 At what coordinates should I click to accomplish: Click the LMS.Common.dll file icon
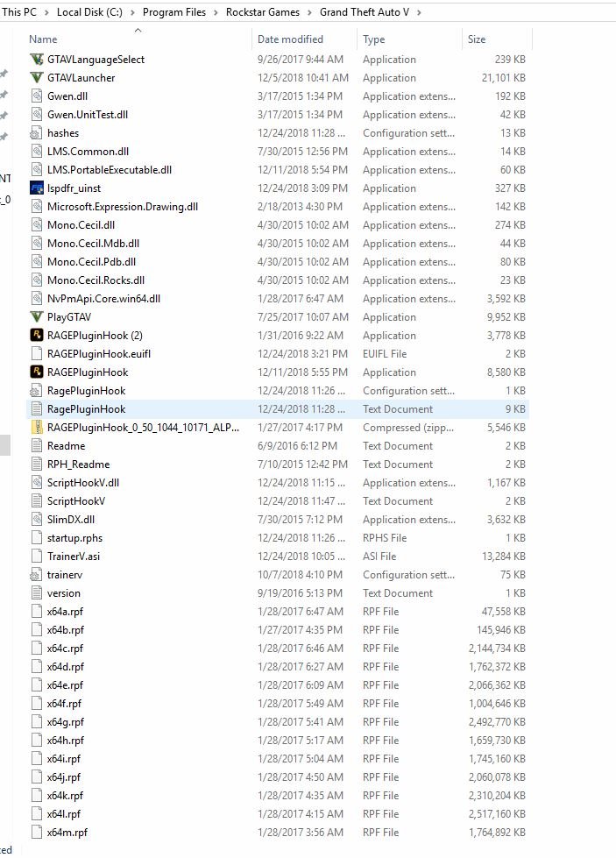37,152
